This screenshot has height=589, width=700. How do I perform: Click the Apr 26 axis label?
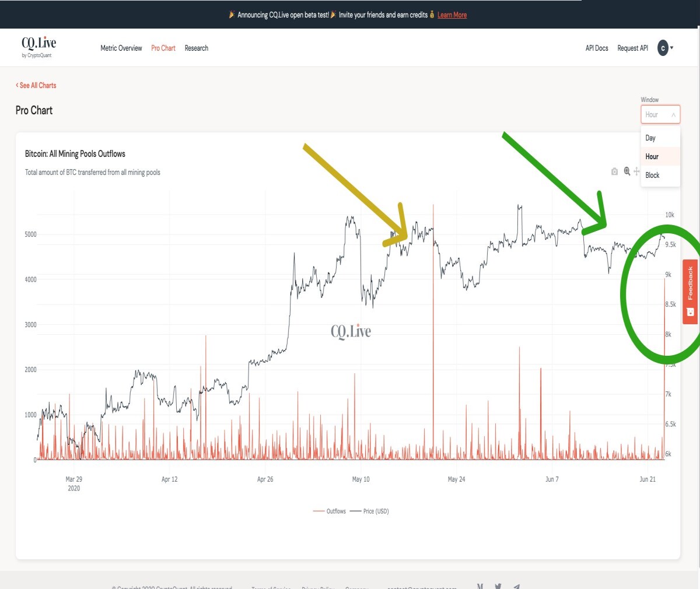pos(265,479)
